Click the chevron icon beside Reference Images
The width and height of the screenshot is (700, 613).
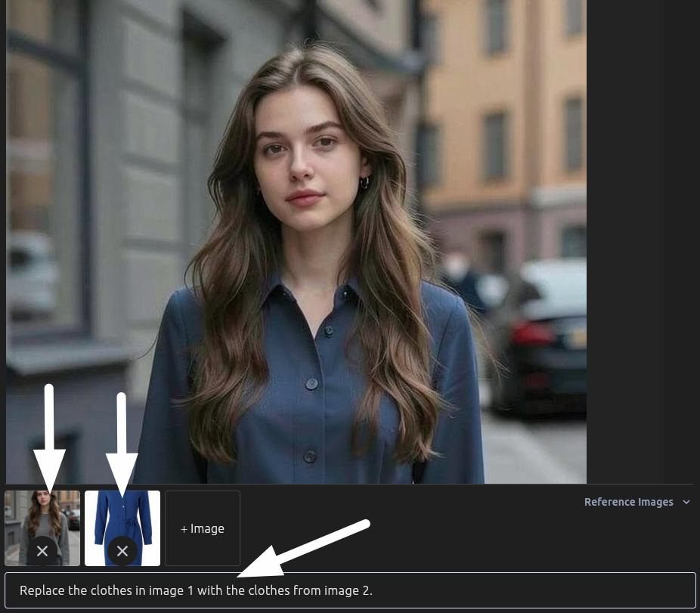686,502
